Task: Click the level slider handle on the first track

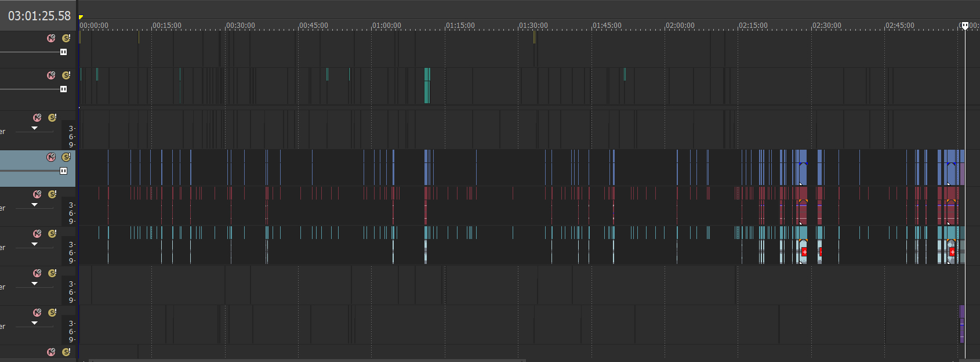Action: tap(63, 52)
